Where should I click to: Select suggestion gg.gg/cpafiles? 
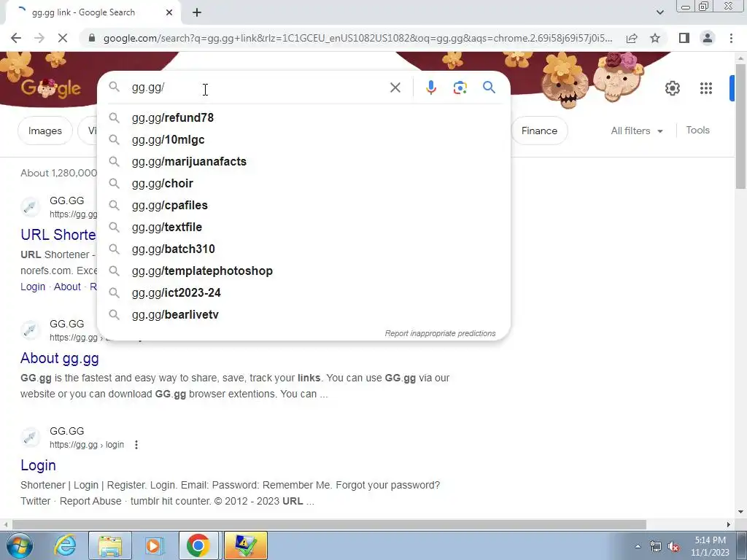(303, 205)
